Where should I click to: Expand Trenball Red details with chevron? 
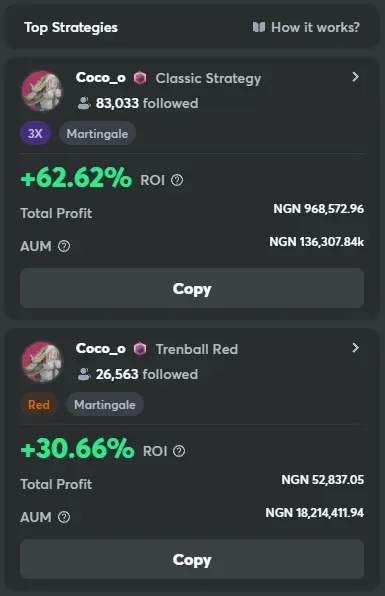coord(355,348)
